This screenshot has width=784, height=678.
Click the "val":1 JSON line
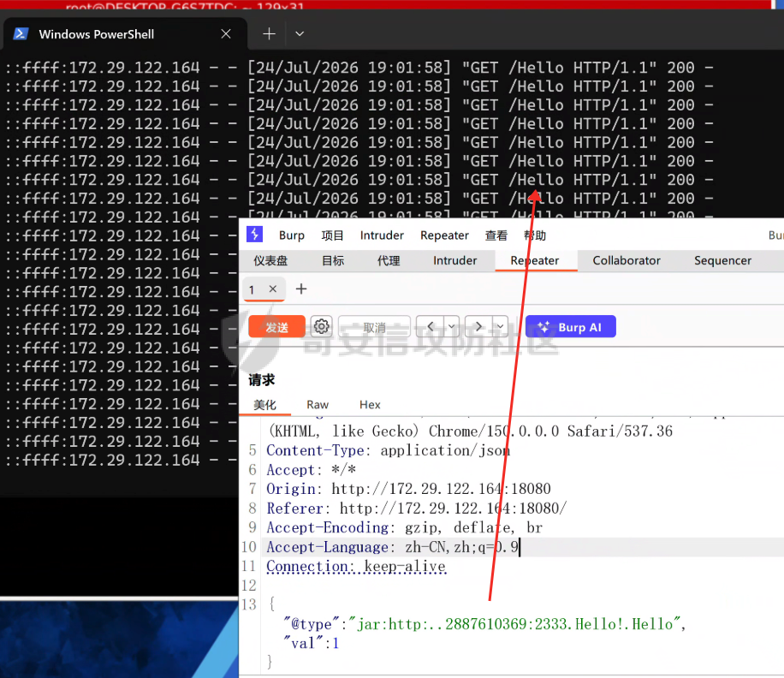coord(311,644)
